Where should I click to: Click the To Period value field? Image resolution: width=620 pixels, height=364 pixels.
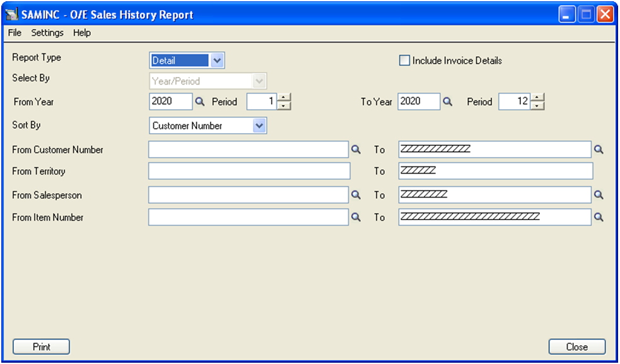(x=514, y=102)
